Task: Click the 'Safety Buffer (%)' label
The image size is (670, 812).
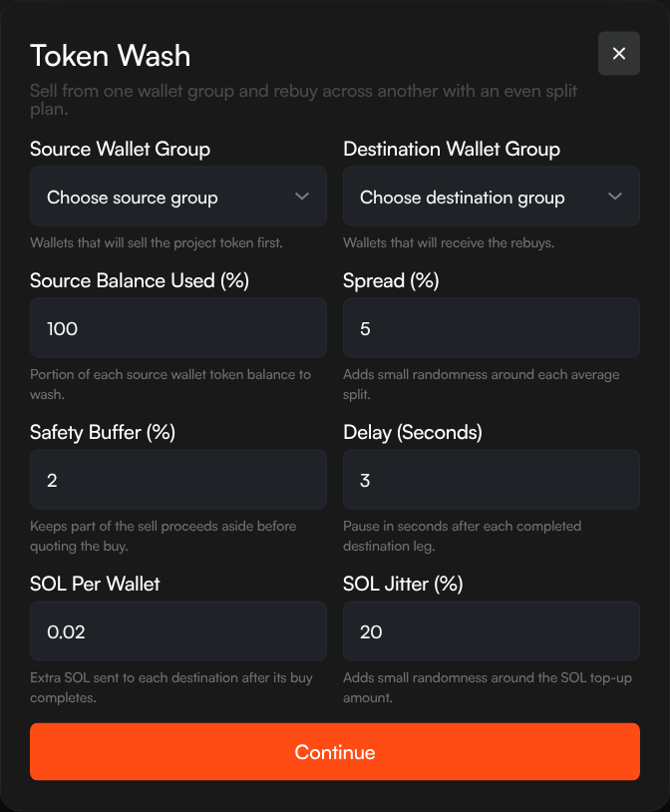Action: 109,433
